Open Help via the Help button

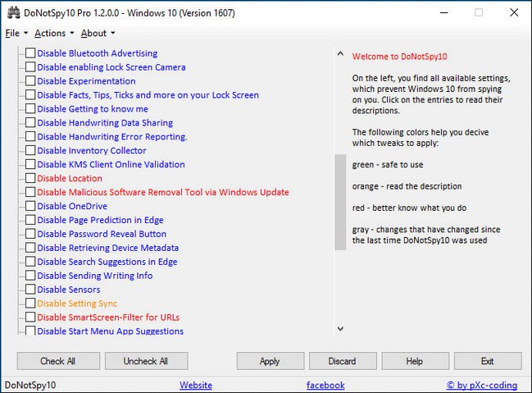click(416, 361)
